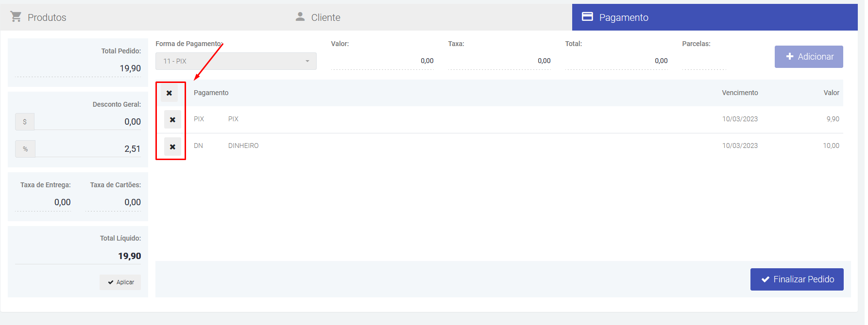Image resolution: width=868 pixels, height=325 pixels.
Task: Click the Cliente person icon
Action: click(x=300, y=17)
